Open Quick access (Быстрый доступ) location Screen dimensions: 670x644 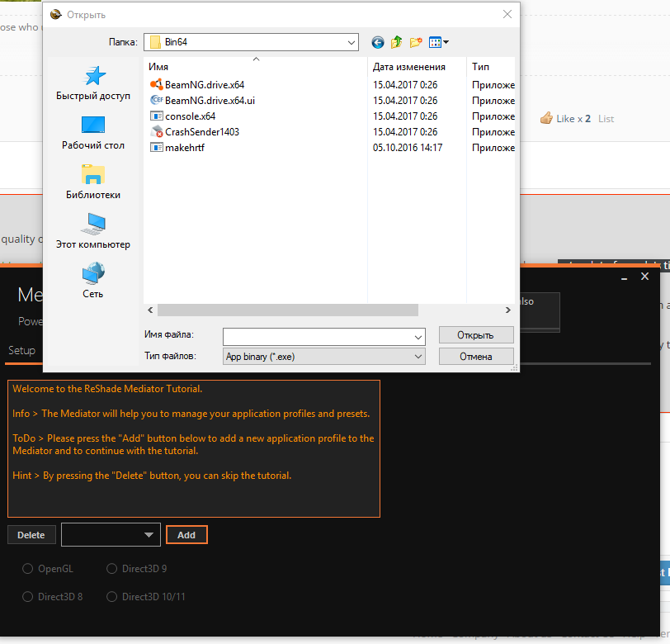coord(93,84)
